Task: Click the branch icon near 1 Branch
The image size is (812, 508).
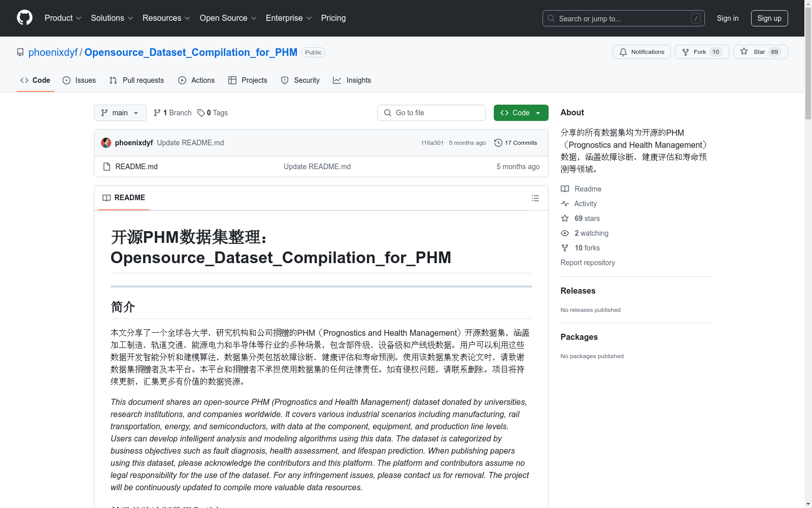Action: (156, 112)
